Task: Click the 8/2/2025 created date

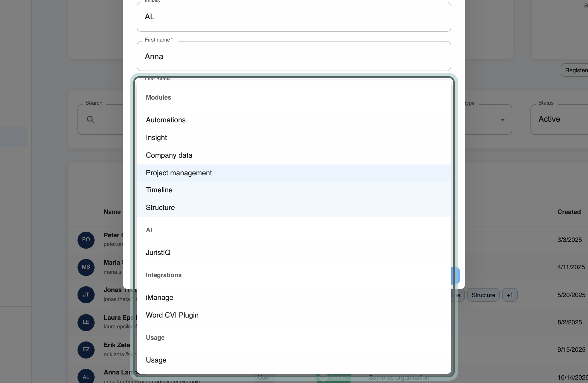Action: click(569, 322)
